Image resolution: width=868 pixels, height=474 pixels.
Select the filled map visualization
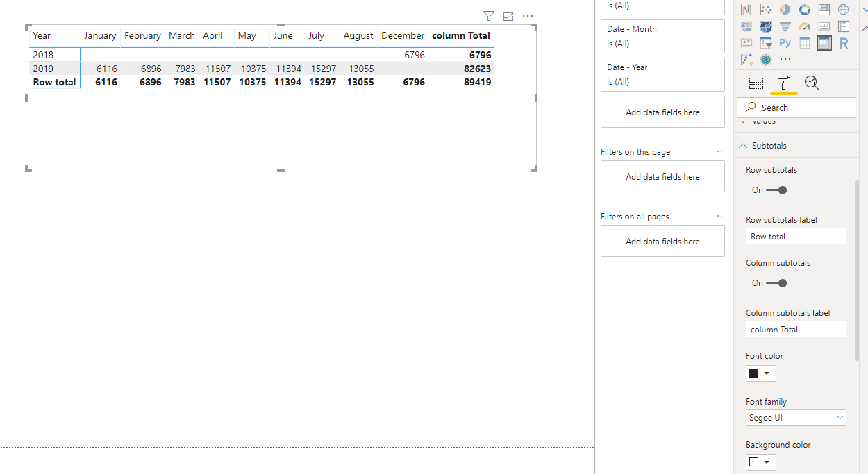pyautogui.click(x=746, y=26)
